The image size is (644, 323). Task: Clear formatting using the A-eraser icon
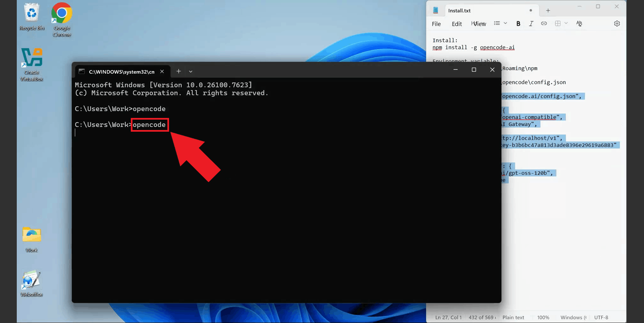pyautogui.click(x=579, y=23)
